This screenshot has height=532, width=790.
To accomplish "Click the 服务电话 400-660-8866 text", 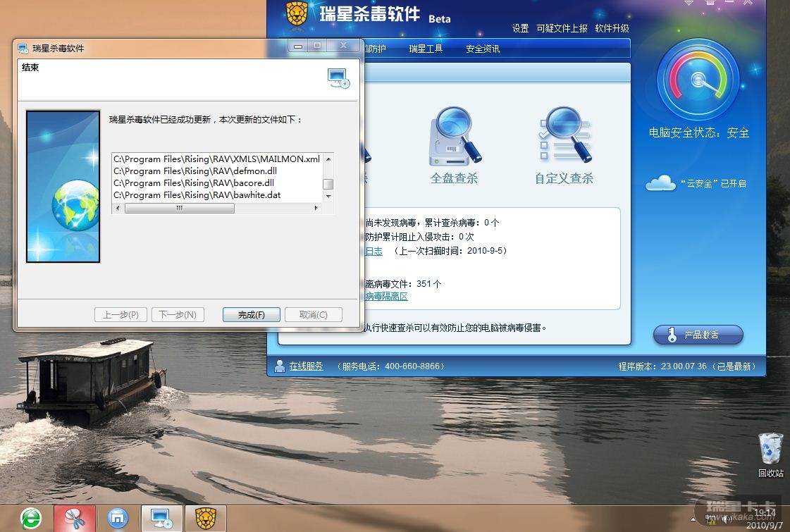I will point(390,366).
